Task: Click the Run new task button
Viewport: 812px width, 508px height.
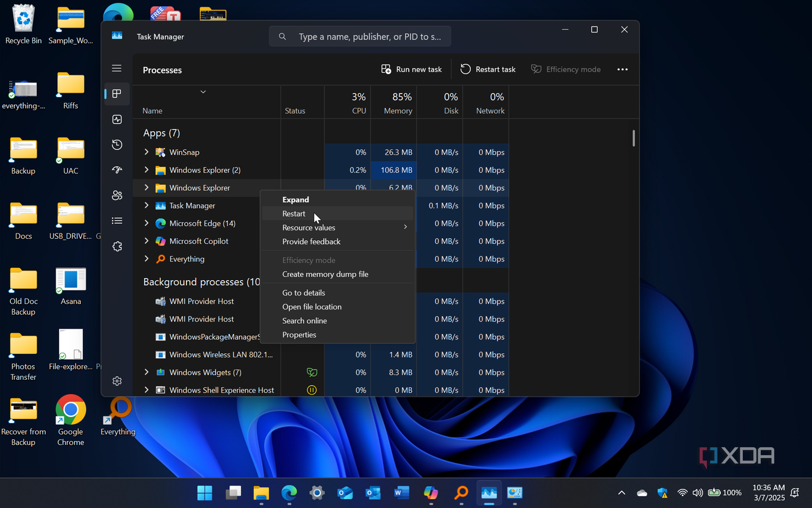Action: [411, 69]
